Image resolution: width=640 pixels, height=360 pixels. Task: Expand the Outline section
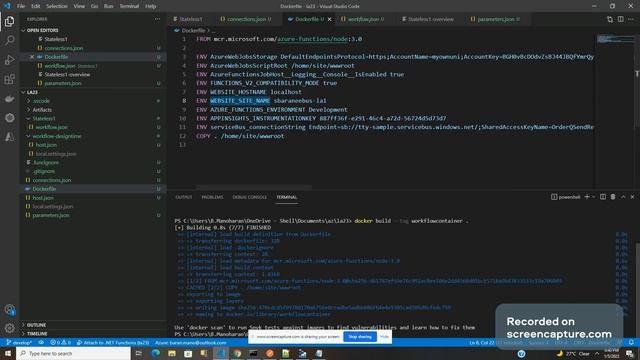(36, 325)
